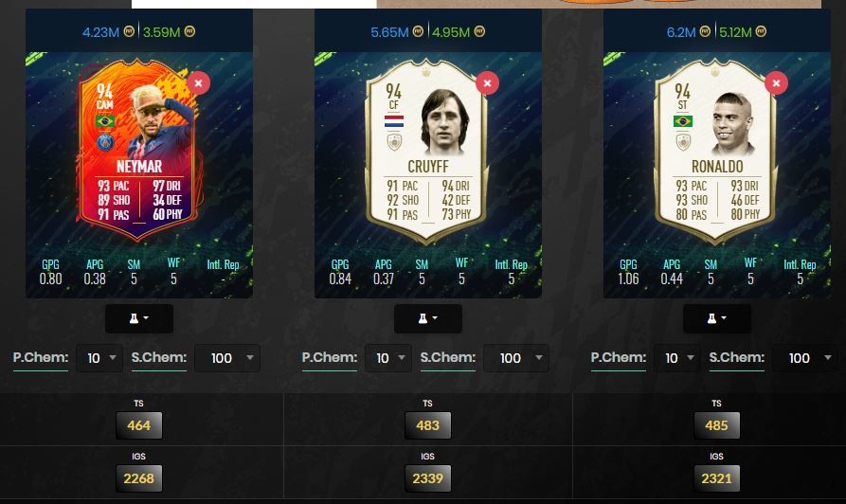Viewport: 846px width, 504px height.
Task: Expand Cruyff's P.Chem dropdown
Action: pos(388,358)
